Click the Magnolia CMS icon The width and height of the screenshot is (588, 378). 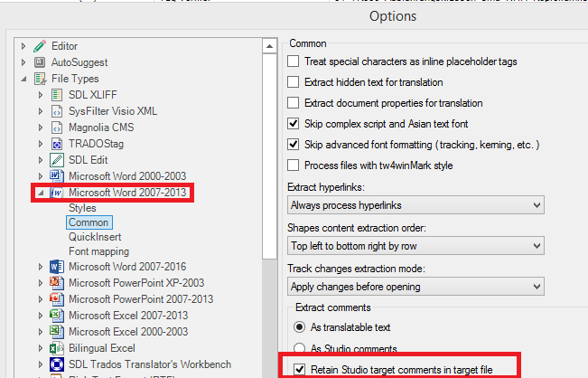57,128
